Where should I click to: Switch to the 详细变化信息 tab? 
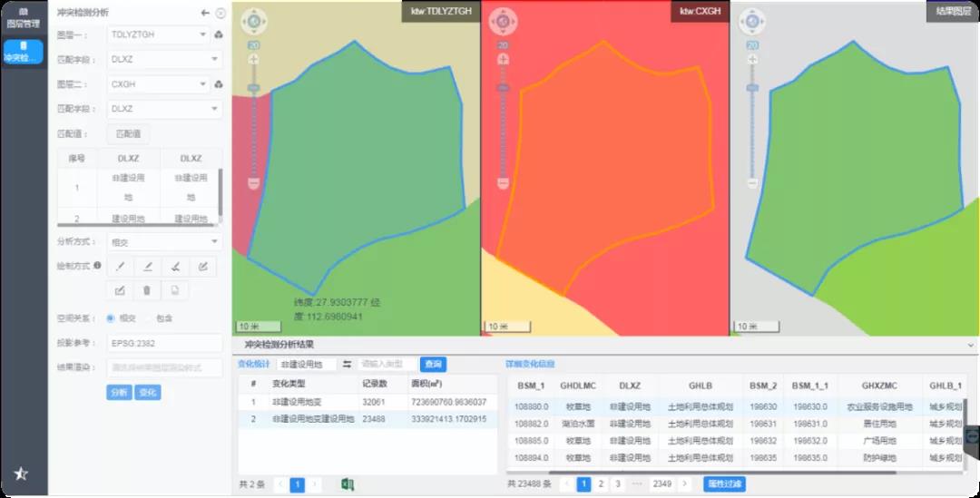click(530, 364)
